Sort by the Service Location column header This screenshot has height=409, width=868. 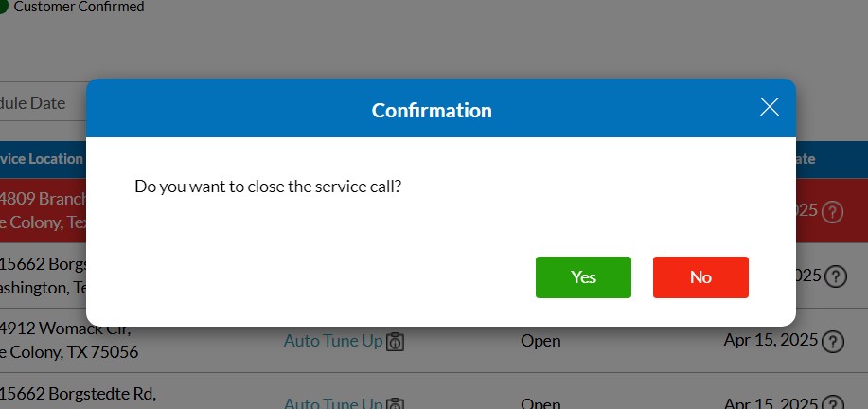pyautogui.click(x=42, y=159)
